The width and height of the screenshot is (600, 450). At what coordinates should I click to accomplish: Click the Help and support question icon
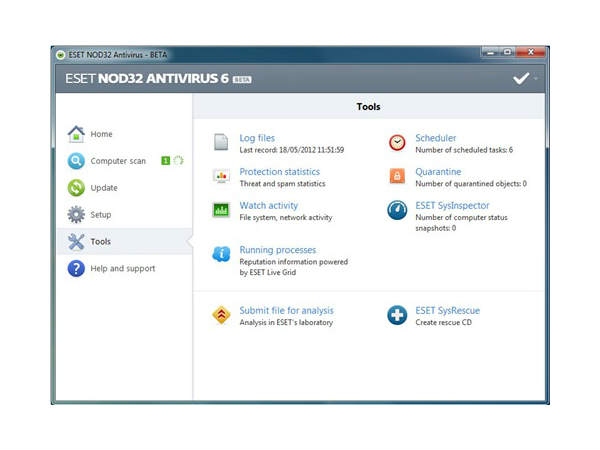point(76,268)
